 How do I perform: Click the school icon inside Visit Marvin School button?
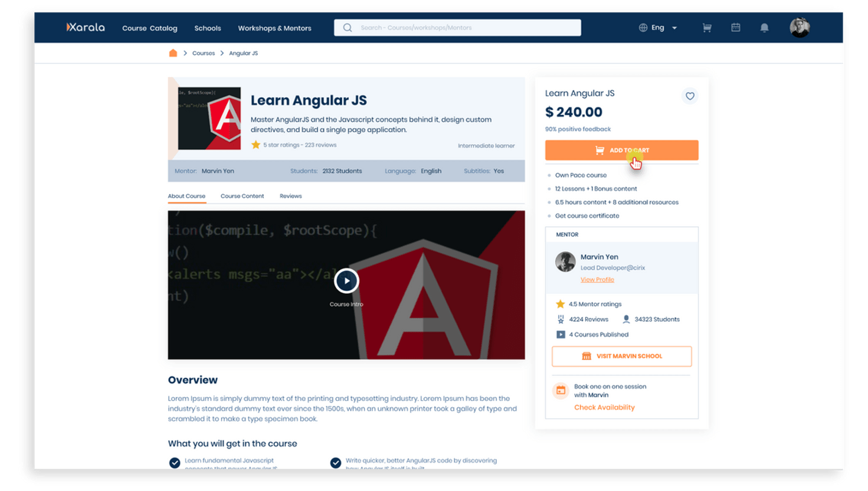587,356
